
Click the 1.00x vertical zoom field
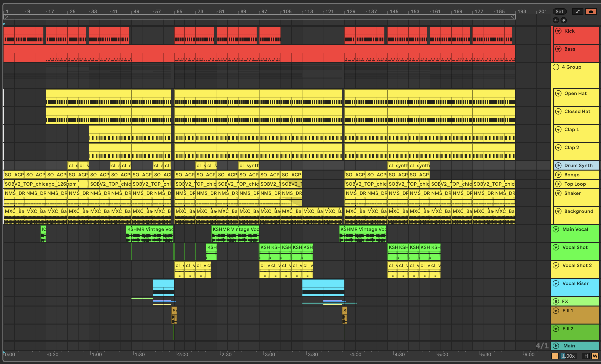568,356
